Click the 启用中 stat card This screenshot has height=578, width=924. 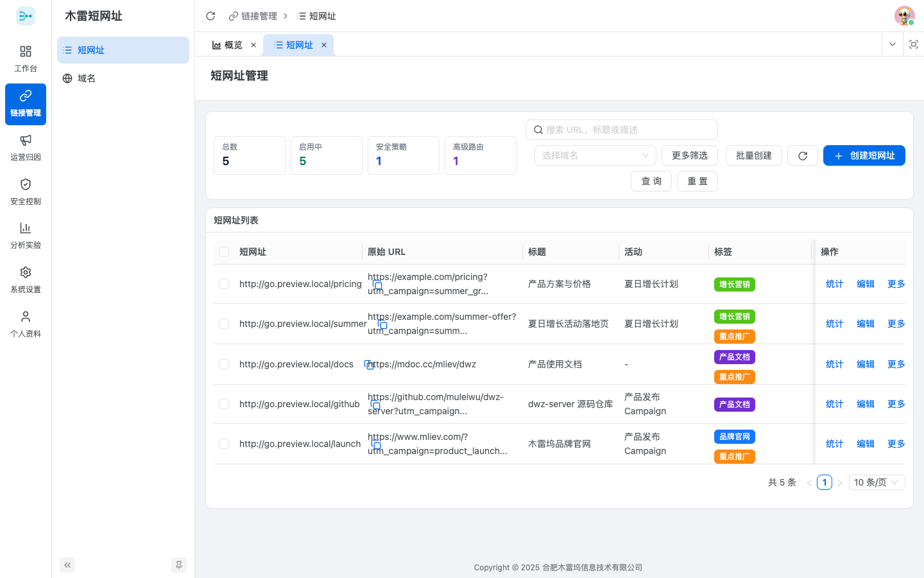click(327, 155)
